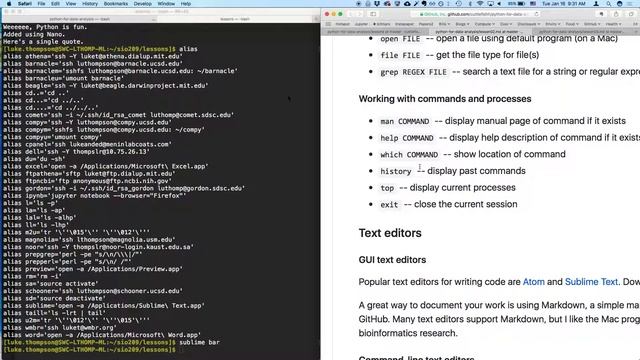Image resolution: width=640 pixels, height=360 pixels.
Task: Click the Evernote elephant icon in menu bar
Action: (x=424, y=4)
